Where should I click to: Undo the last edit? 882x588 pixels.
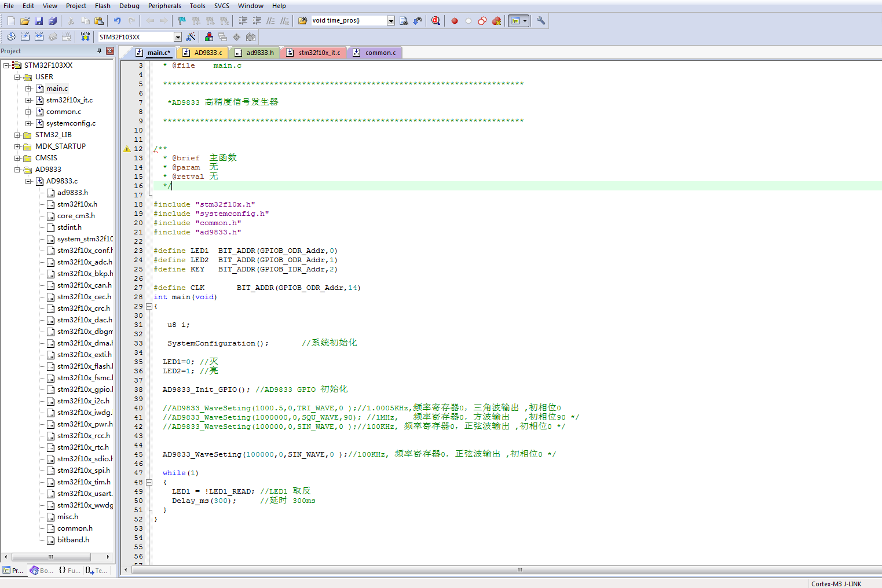[x=118, y=21]
